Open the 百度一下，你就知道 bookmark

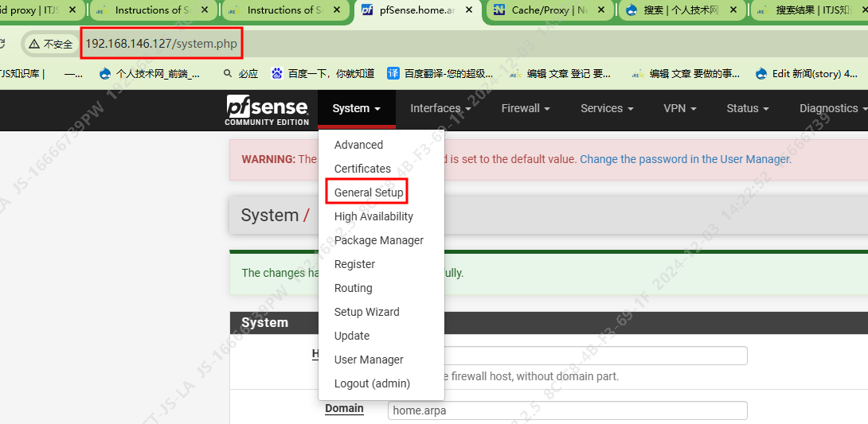pyautogui.click(x=323, y=73)
